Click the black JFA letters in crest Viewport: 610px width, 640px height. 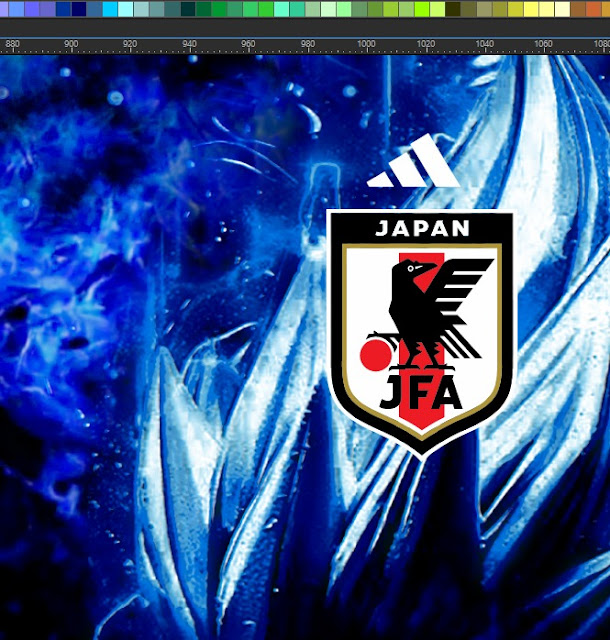(421, 392)
